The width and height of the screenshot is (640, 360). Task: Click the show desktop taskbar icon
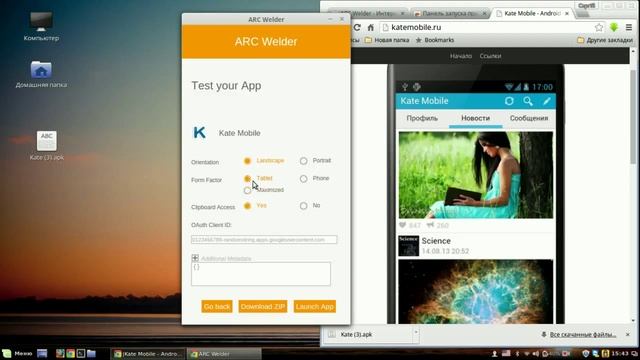42,353
